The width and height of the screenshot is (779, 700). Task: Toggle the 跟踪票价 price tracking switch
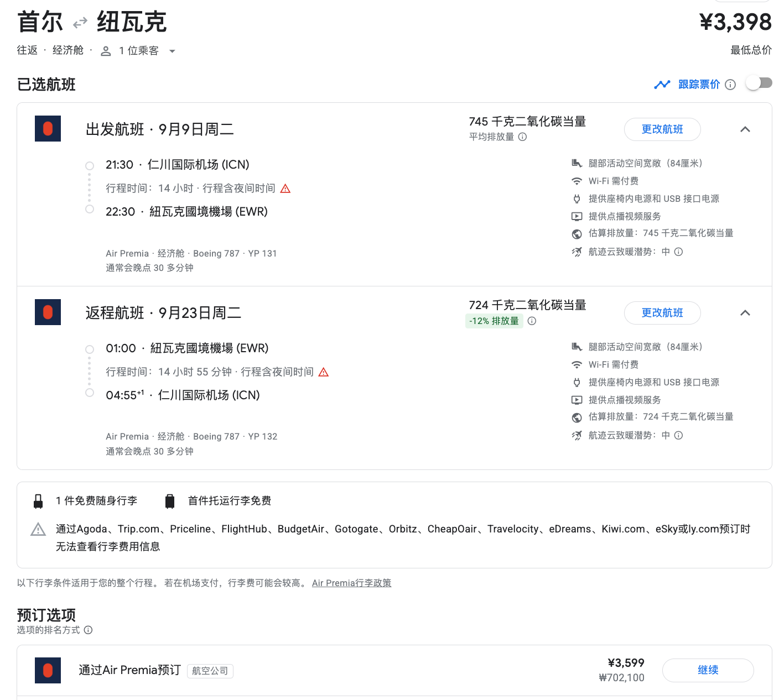pos(759,83)
